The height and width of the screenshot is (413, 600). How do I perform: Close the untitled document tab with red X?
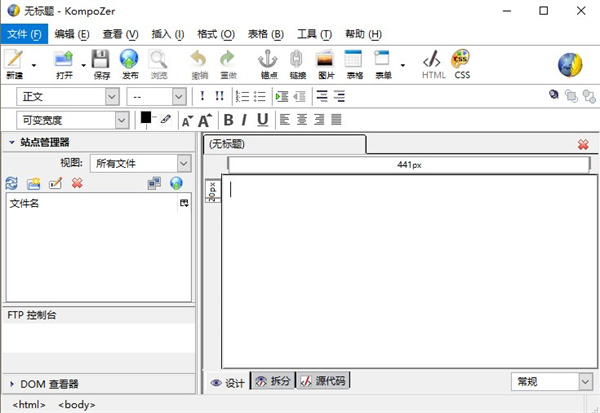click(583, 144)
